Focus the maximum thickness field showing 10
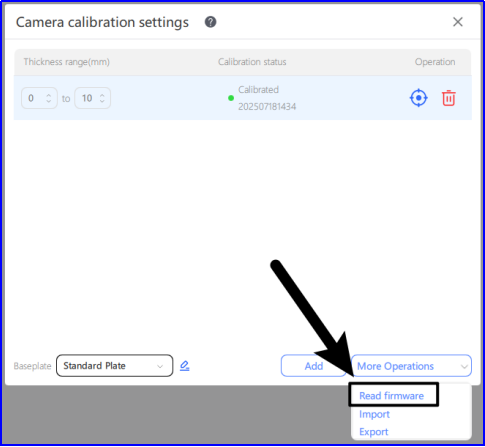485x447 pixels. coord(92,98)
